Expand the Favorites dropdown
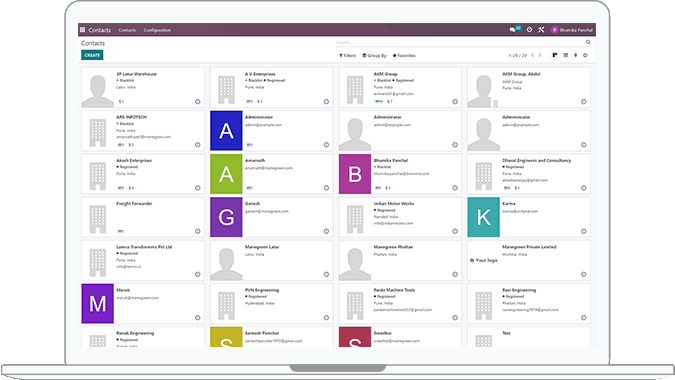675x380 pixels. click(404, 56)
